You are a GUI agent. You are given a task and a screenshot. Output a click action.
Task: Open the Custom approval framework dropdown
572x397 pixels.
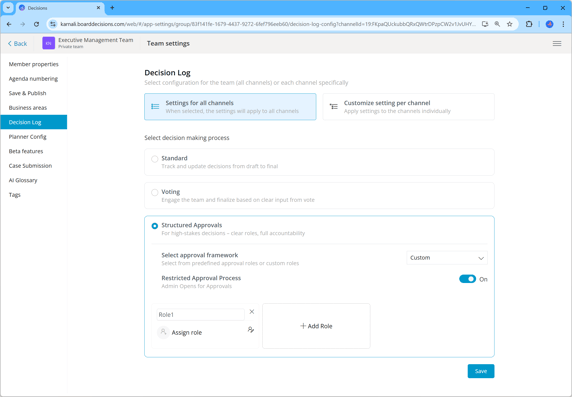[447, 258]
